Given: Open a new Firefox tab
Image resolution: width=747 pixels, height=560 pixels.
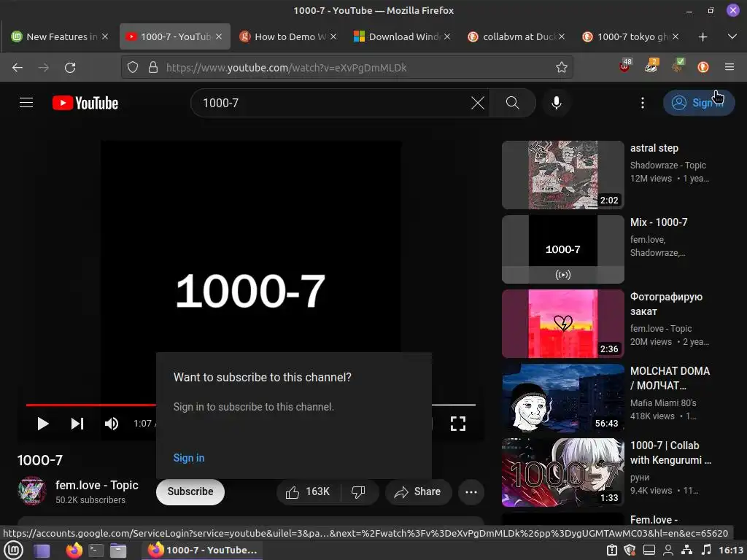Looking at the screenshot, I should 703,36.
